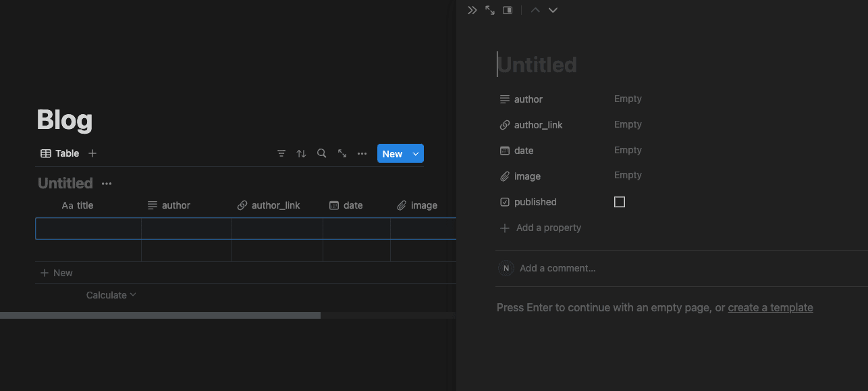Open the database options menu (•••)

tap(362, 153)
